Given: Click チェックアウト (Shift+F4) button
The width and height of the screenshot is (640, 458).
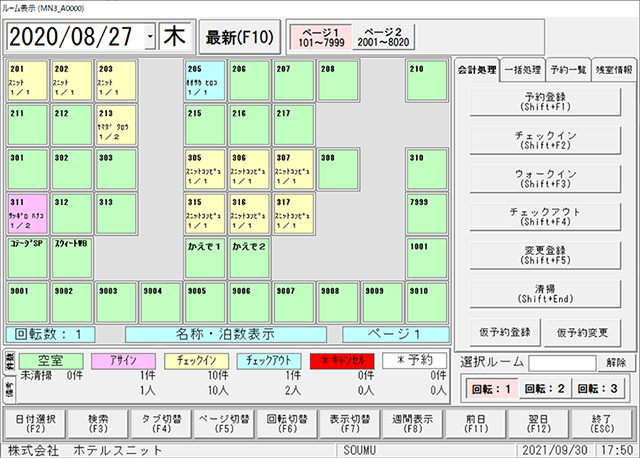Looking at the screenshot, I should pyautogui.click(x=545, y=217).
